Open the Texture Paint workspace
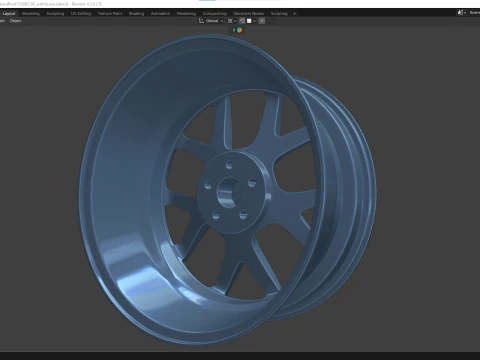The height and width of the screenshot is (360, 480). click(x=110, y=14)
